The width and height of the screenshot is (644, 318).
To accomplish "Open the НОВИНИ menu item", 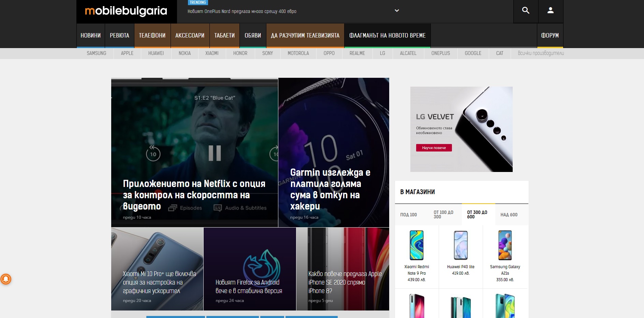I will pyautogui.click(x=91, y=35).
